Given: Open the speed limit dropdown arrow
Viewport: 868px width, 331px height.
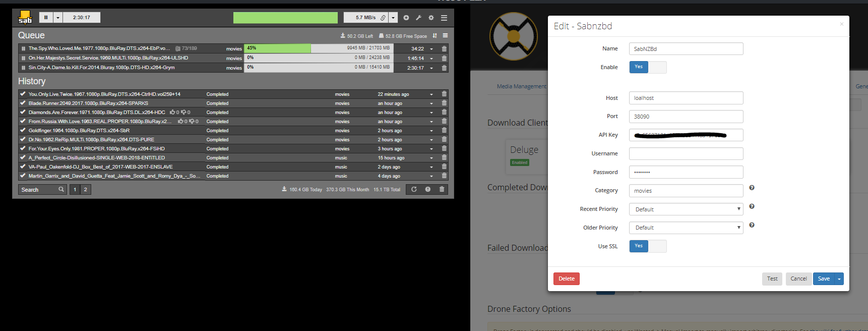Looking at the screenshot, I should [393, 18].
